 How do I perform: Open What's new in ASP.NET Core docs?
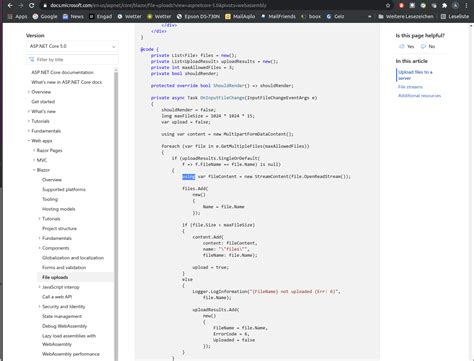coord(67,82)
